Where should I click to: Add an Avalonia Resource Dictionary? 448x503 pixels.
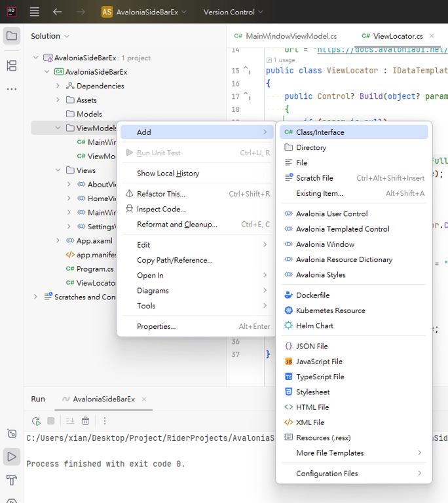[354, 259]
